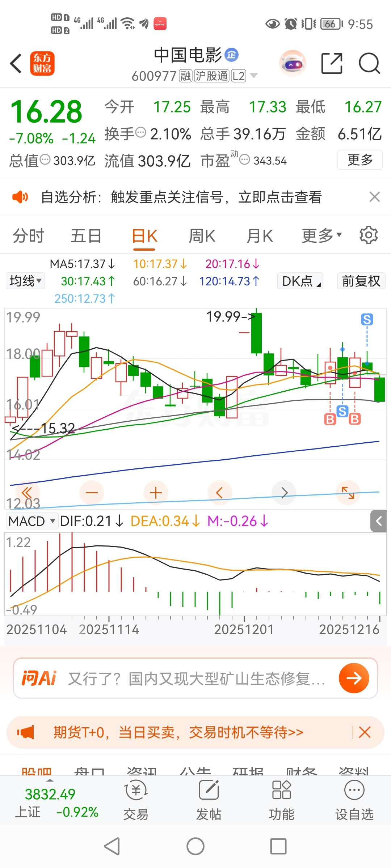The width and height of the screenshot is (391, 868).
Task: Open the AI robot assistant avatar
Action: click(x=293, y=64)
